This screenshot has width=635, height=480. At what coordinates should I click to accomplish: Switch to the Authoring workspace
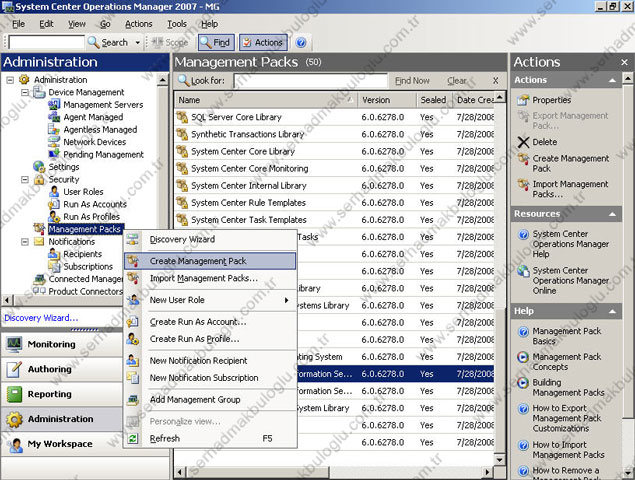pyautogui.click(x=62, y=369)
